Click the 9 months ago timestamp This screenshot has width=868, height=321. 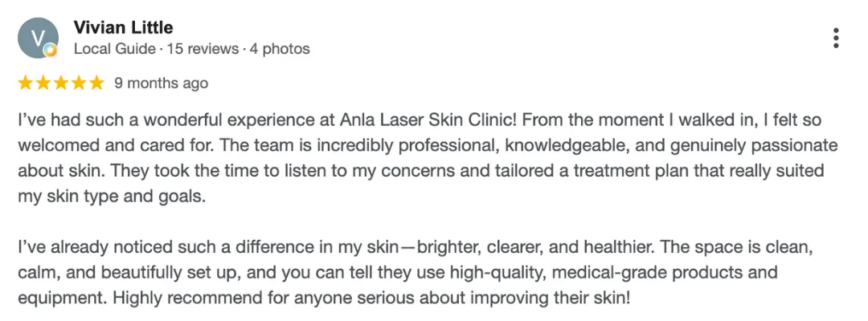[x=161, y=83]
